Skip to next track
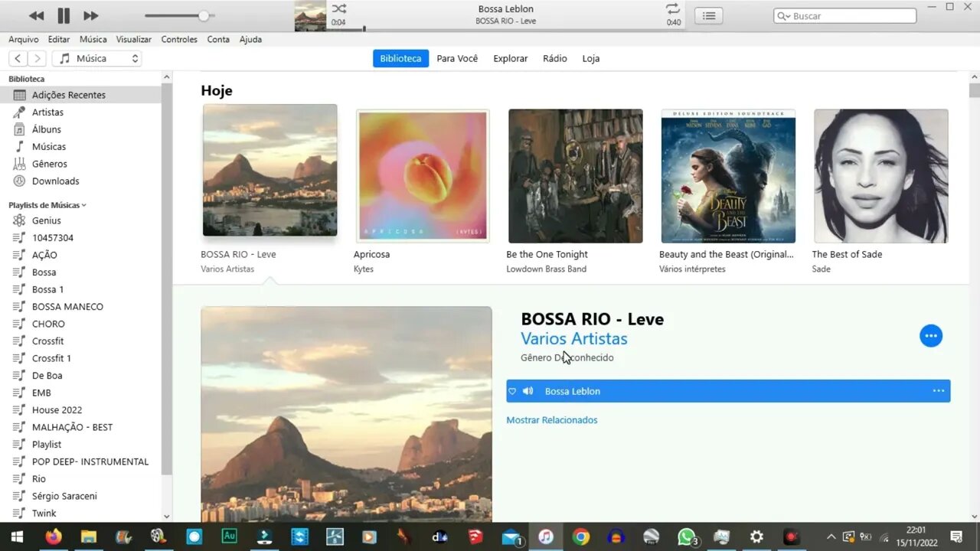The image size is (980, 551). coord(91,15)
